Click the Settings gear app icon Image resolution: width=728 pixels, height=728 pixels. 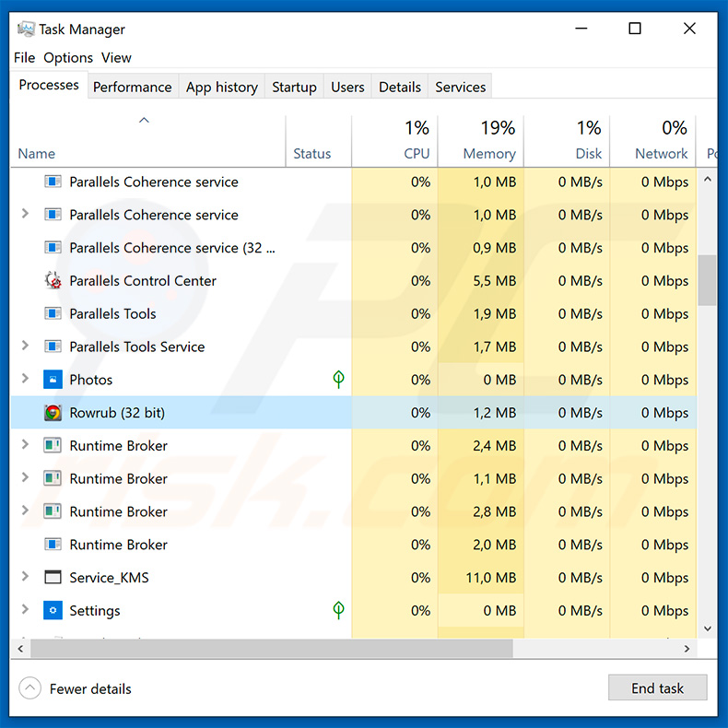pos(53,610)
